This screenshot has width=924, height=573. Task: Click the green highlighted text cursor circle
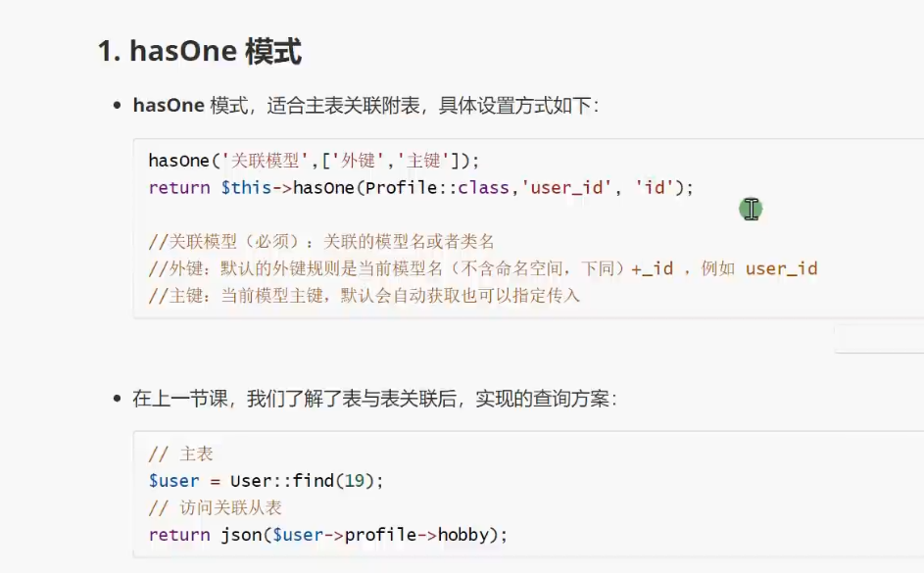[x=751, y=209]
